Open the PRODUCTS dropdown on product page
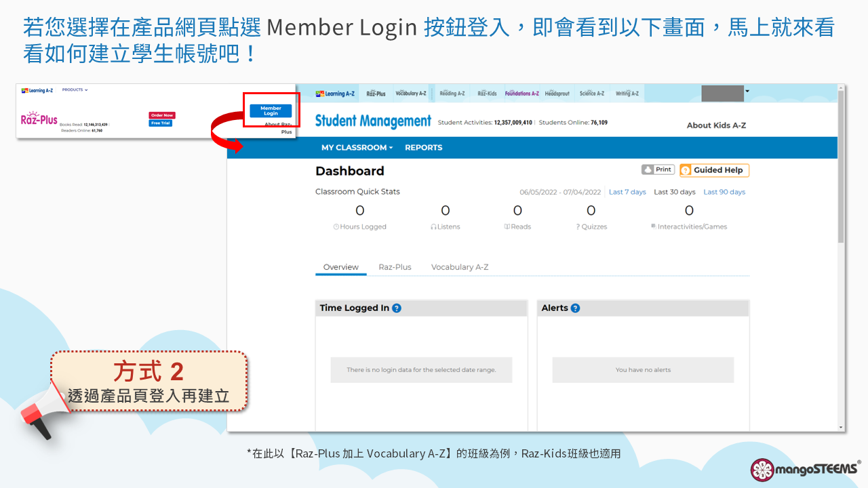Screen dimensions: 868x488 click(75, 89)
